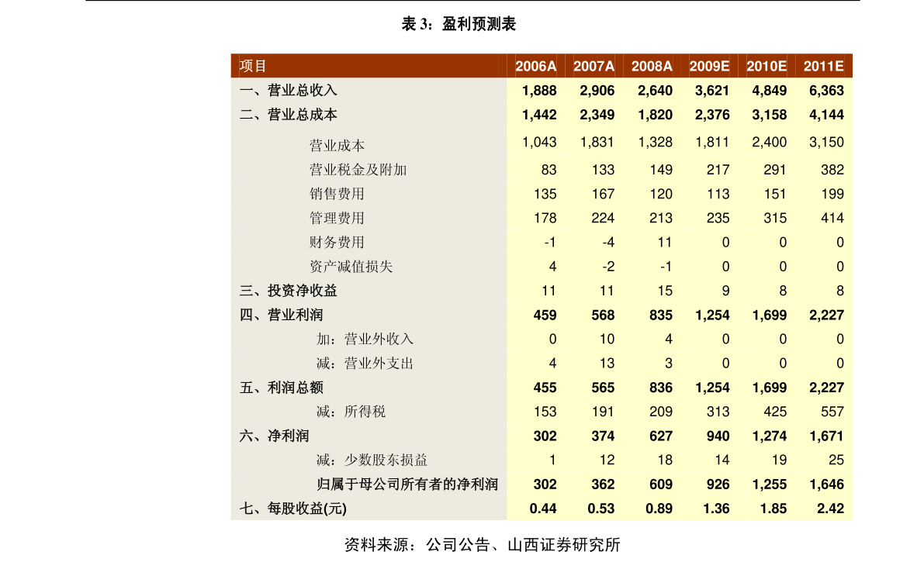Image resolution: width=924 pixels, height=569 pixels.
Task: Click the 加：营业外收入 row label
Action: tap(365, 339)
